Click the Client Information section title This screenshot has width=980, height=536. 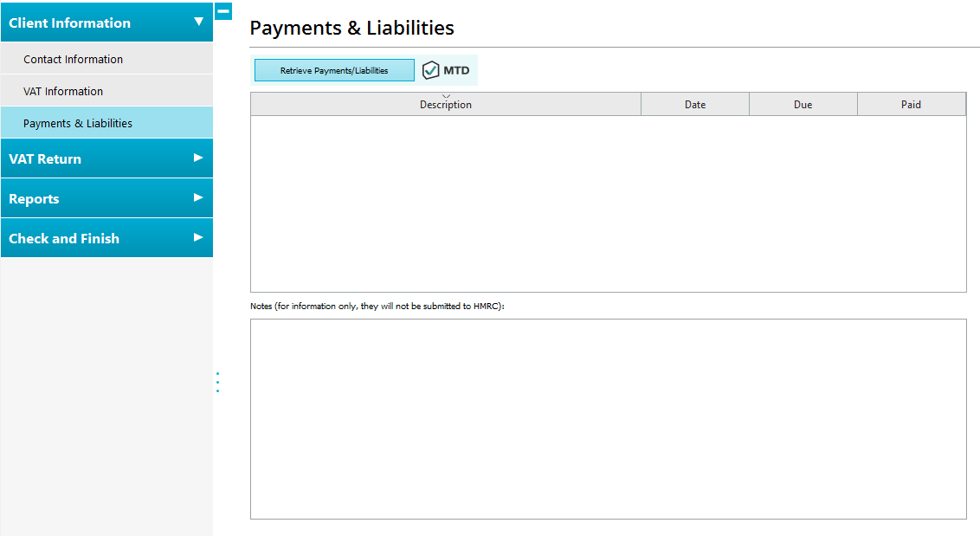coord(70,23)
